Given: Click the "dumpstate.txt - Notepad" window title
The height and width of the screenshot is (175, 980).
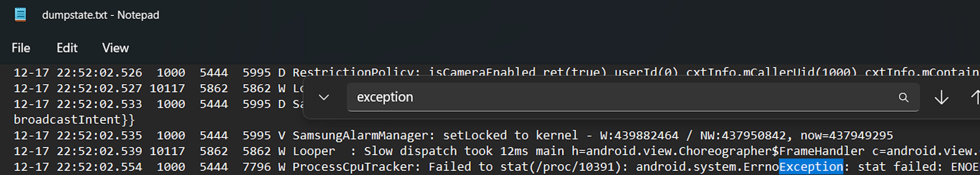Looking at the screenshot, I should pyautogui.click(x=101, y=15).
